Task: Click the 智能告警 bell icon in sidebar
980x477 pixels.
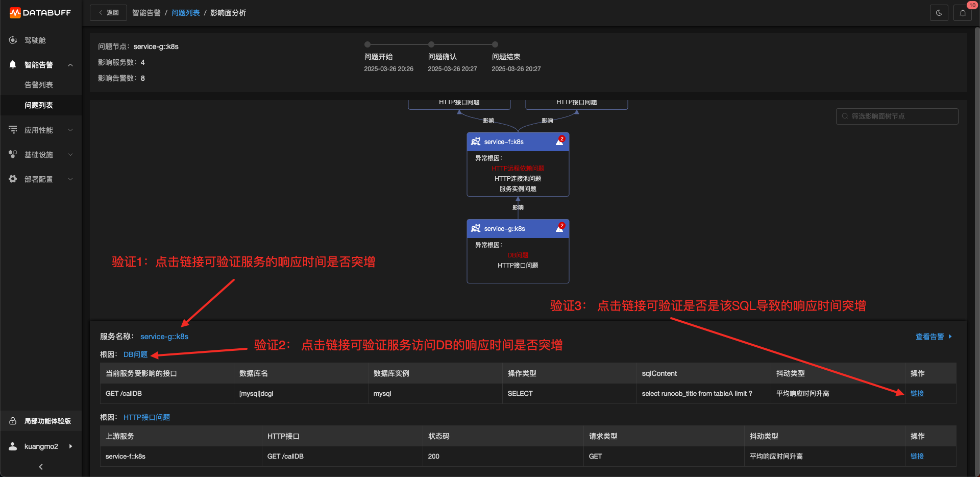Action: [13, 64]
